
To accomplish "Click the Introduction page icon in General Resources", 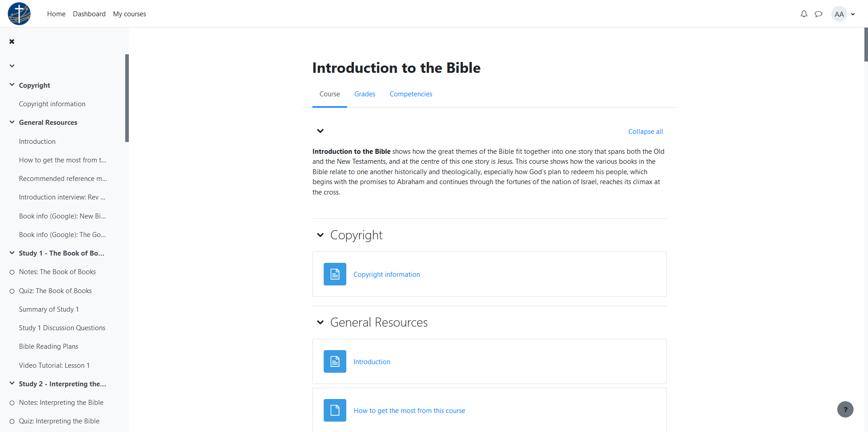I will coord(335,361).
